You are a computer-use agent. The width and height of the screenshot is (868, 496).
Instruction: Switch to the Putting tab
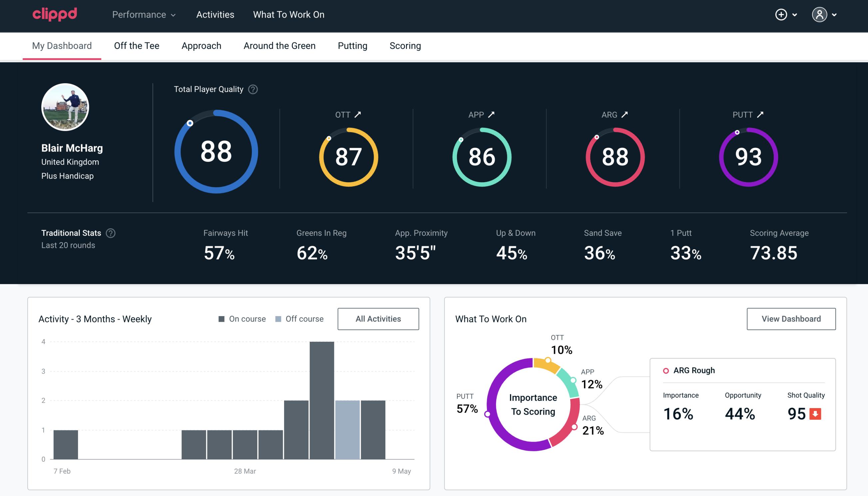pyautogui.click(x=352, y=46)
